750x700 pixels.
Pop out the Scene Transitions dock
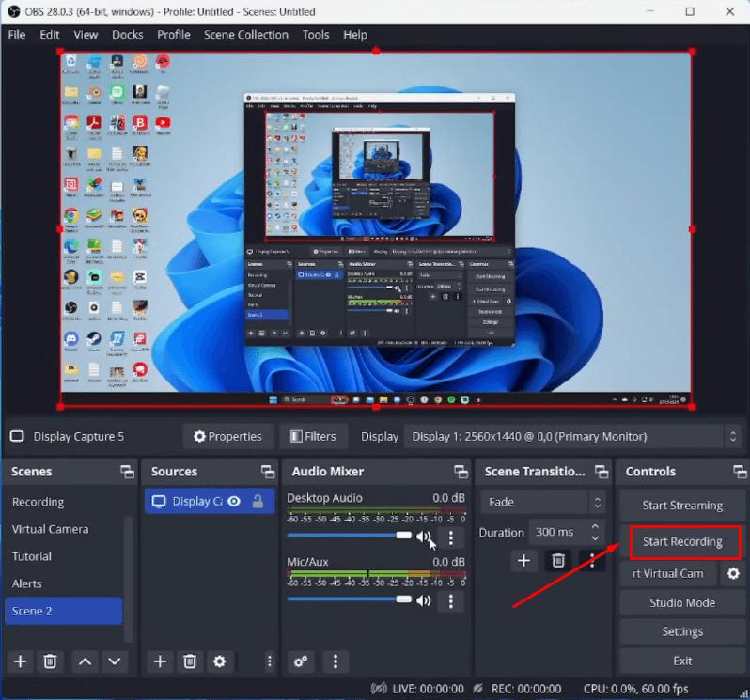pyautogui.click(x=602, y=472)
